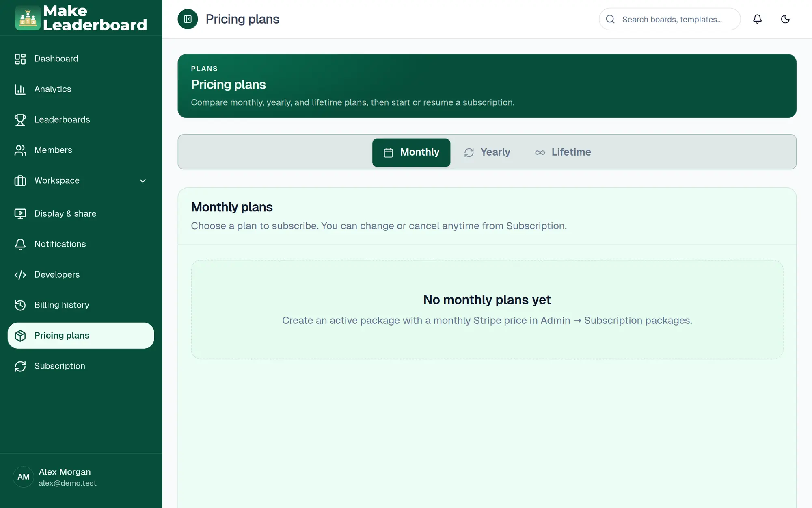The height and width of the screenshot is (508, 812).
Task: Click the Display & share monitor icon
Action: coord(20,213)
